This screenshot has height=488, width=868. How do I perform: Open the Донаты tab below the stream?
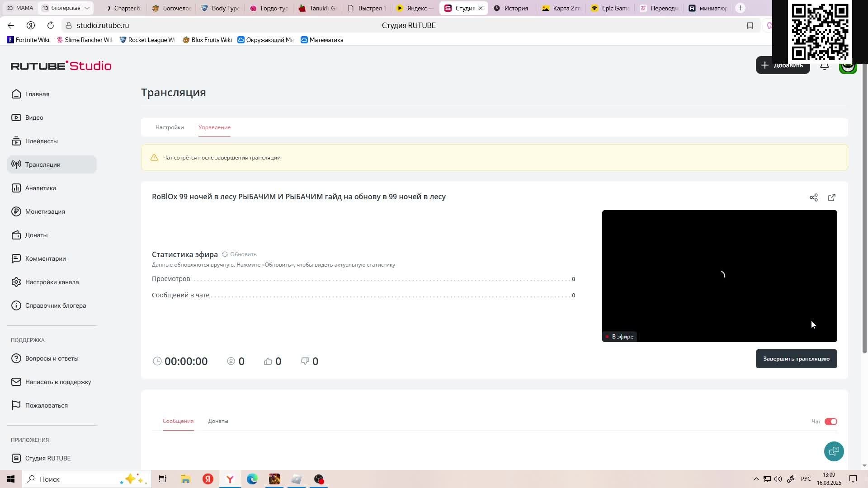[218, 421]
